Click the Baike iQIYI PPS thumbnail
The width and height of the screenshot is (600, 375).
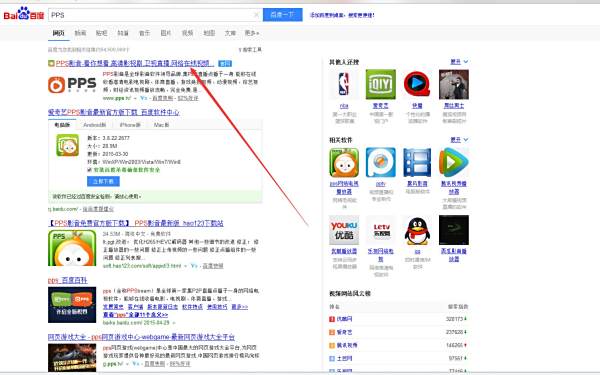(72, 305)
